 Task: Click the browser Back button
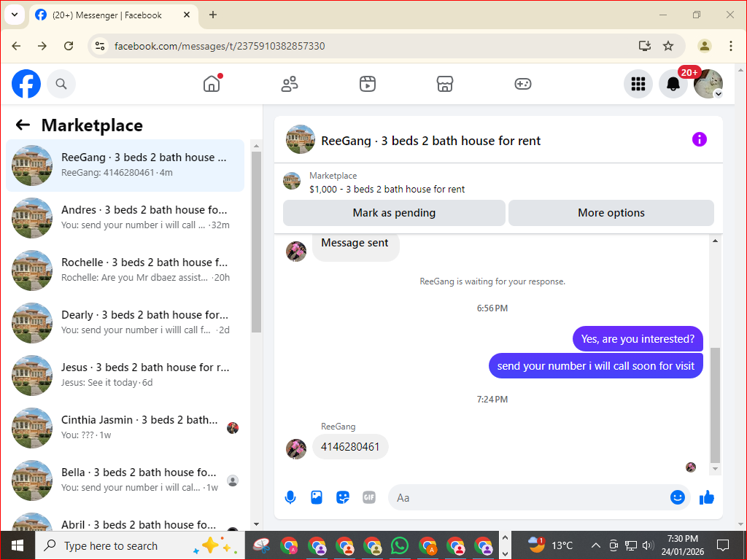[16, 46]
